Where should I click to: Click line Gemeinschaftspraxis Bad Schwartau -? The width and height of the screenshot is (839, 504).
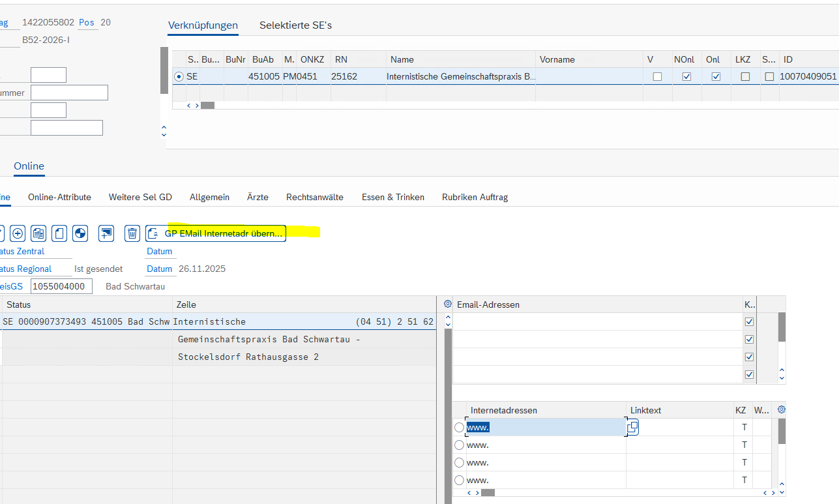point(269,340)
